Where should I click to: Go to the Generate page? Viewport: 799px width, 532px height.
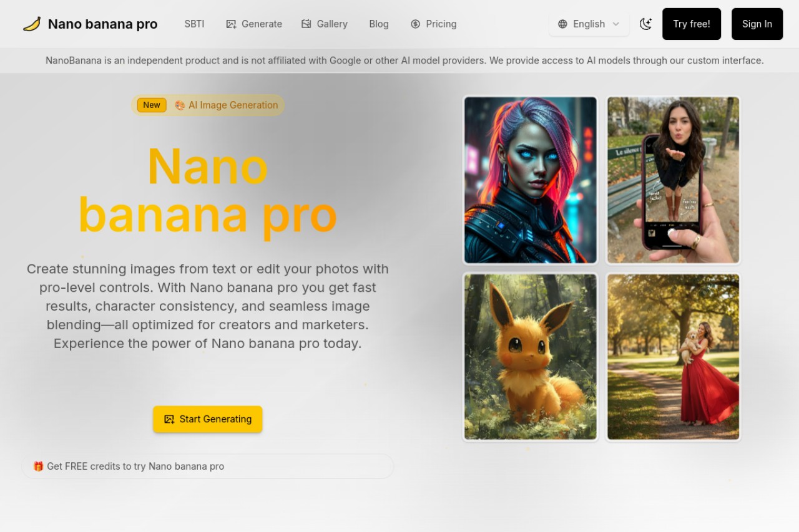[x=254, y=24]
